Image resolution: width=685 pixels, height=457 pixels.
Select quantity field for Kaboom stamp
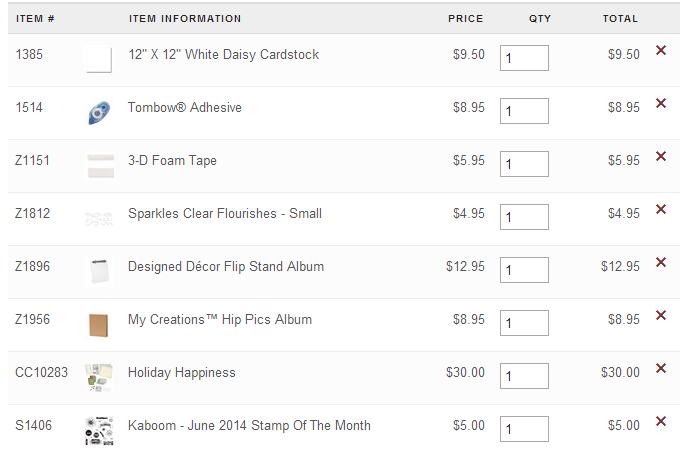coord(524,429)
